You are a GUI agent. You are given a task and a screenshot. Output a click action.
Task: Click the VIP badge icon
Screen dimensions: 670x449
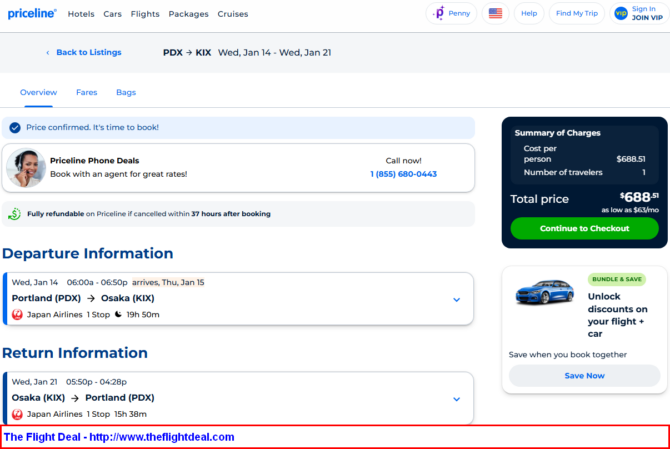click(621, 14)
